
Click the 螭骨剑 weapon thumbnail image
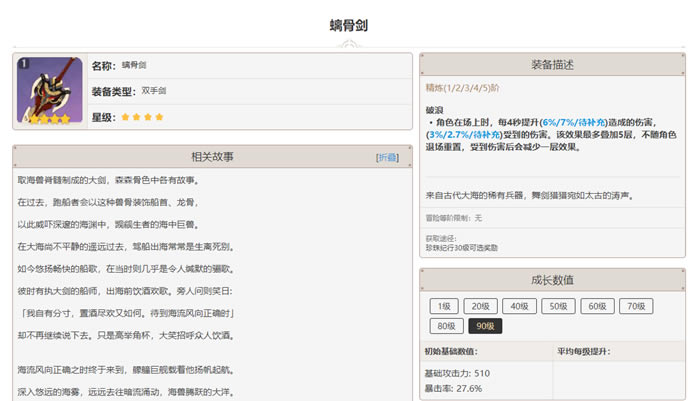click(48, 91)
